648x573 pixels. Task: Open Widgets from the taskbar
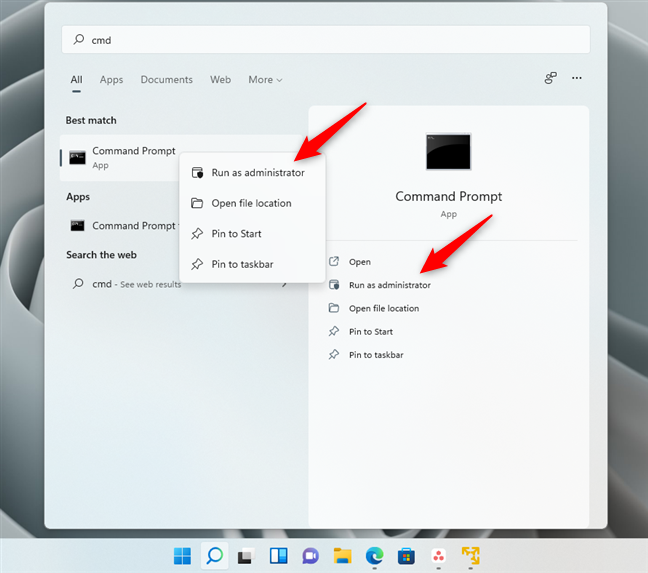279,556
